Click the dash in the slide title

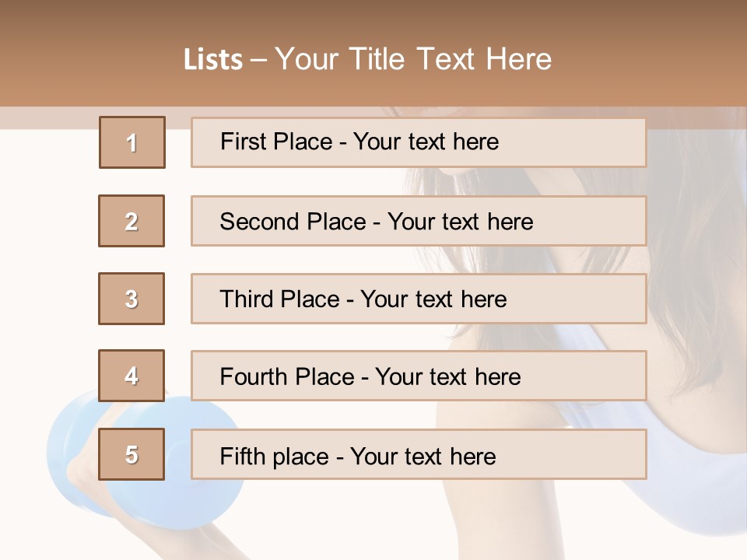pyautogui.click(x=258, y=60)
